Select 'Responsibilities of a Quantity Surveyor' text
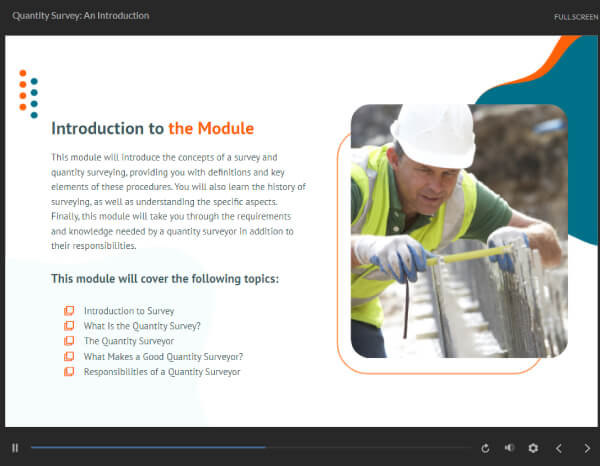Screen dimensions: 600x466 point(162,372)
